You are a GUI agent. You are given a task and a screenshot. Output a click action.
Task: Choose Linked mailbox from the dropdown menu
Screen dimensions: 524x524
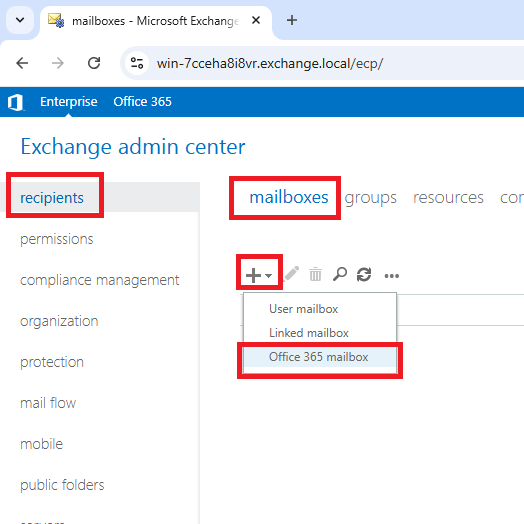320,333
